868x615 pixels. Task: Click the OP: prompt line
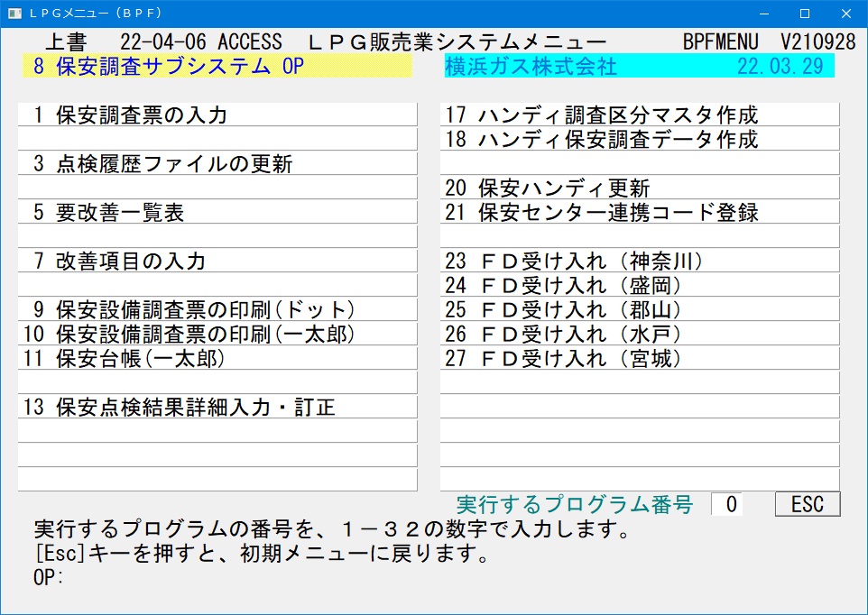pos(49,577)
